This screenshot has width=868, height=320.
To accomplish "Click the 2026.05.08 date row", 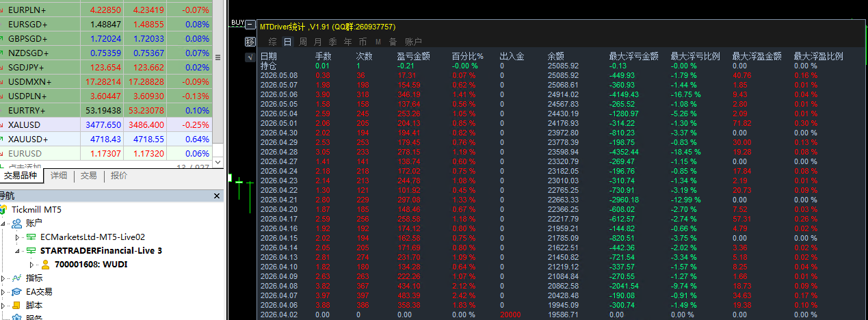I will [279, 75].
